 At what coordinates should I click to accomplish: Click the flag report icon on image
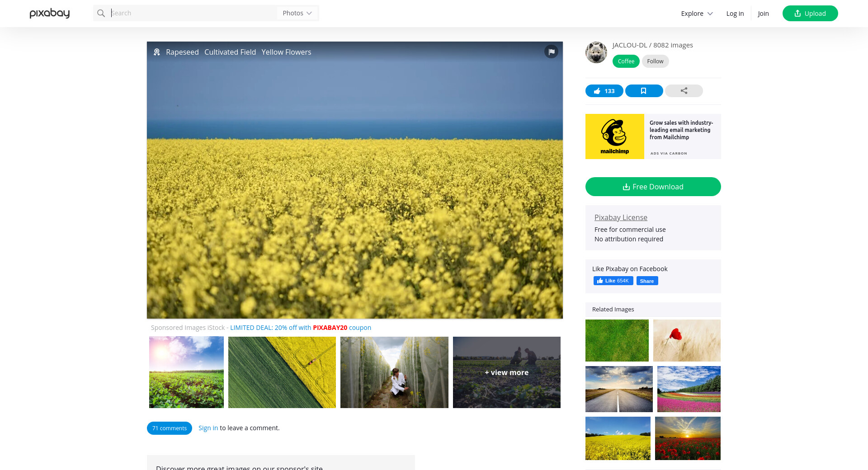(x=551, y=52)
